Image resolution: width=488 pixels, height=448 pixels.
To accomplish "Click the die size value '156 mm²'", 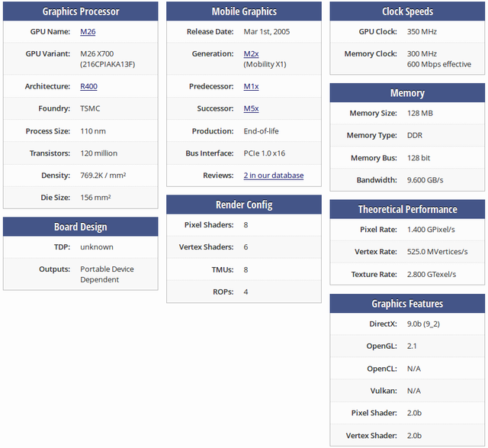I will [95, 198].
